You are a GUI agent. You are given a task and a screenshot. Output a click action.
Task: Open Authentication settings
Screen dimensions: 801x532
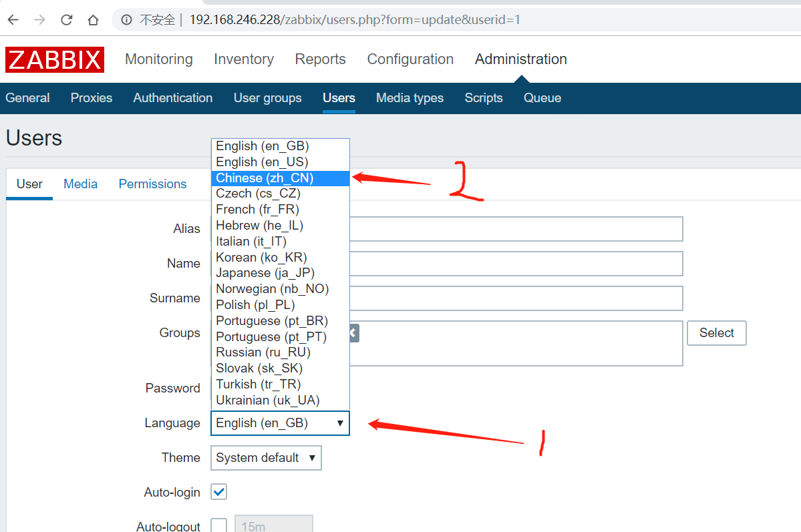[172, 97]
